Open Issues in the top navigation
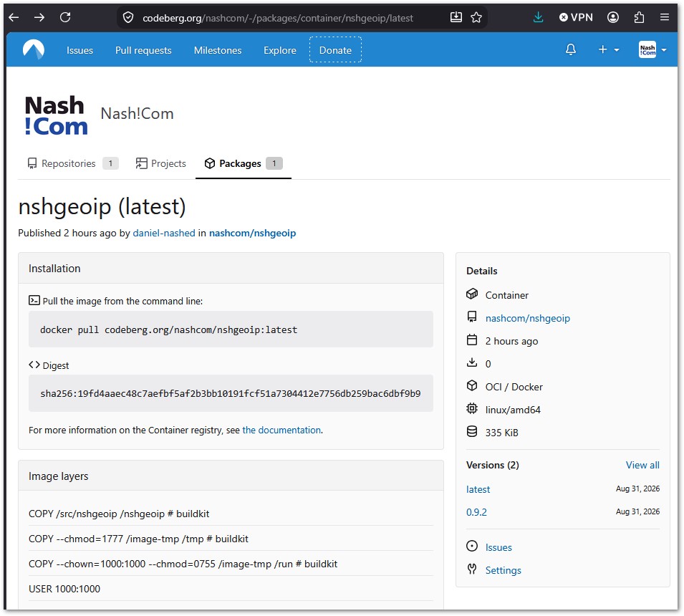 [80, 50]
